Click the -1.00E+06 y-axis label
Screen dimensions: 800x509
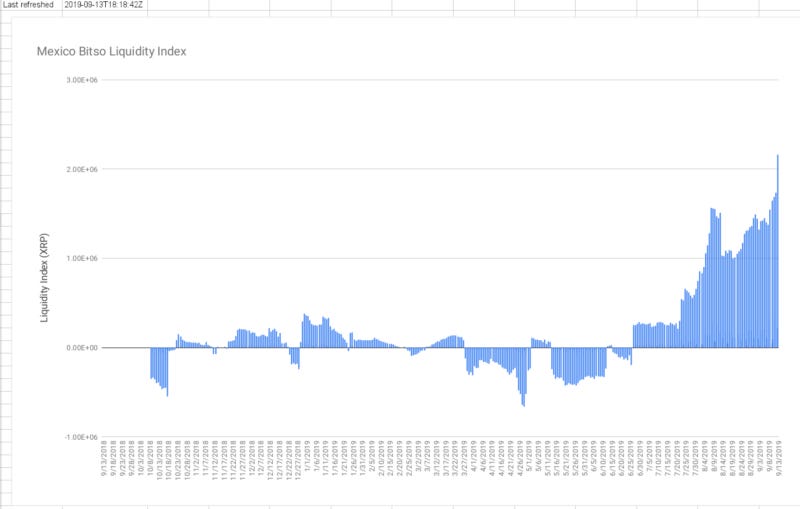[81, 438]
